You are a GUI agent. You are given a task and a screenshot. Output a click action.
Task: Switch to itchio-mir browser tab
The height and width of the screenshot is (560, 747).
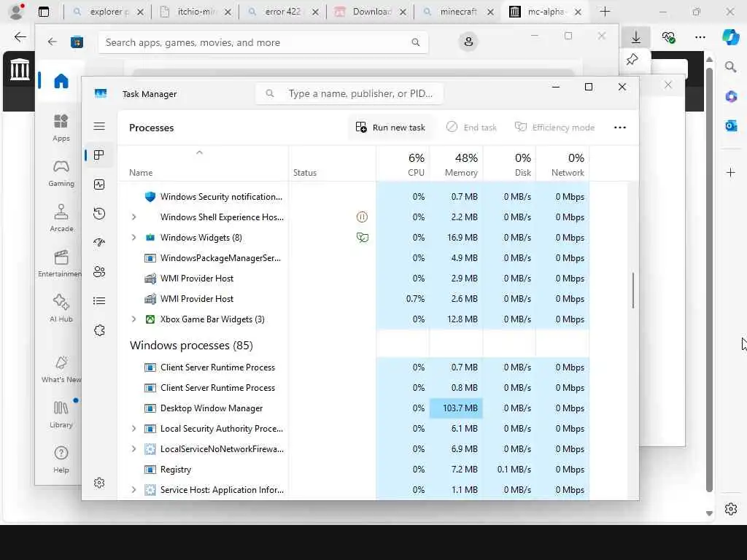[x=196, y=12]
